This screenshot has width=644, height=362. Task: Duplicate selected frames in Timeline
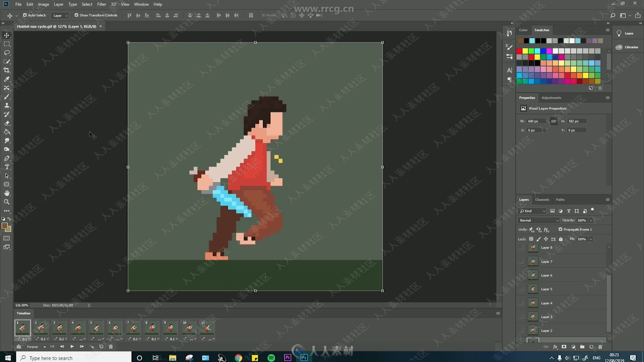click(x=101, y=347)
